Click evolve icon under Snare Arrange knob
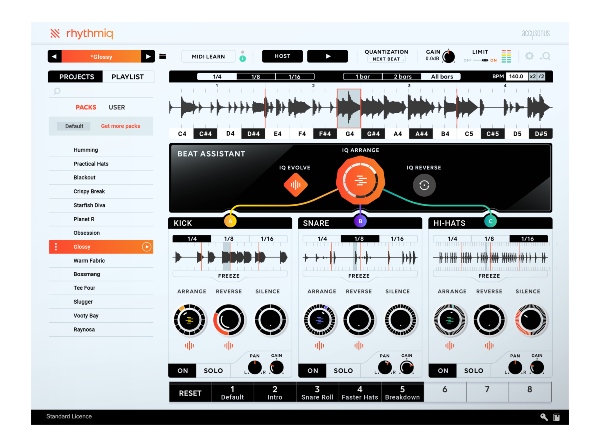This screenshot has width=600, height=448. click(320, 346)
